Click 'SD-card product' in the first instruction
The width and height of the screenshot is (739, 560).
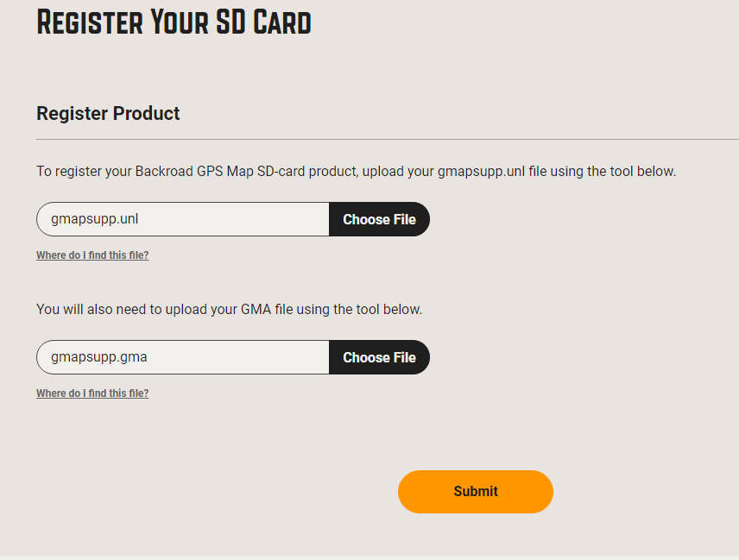(306, 171)
